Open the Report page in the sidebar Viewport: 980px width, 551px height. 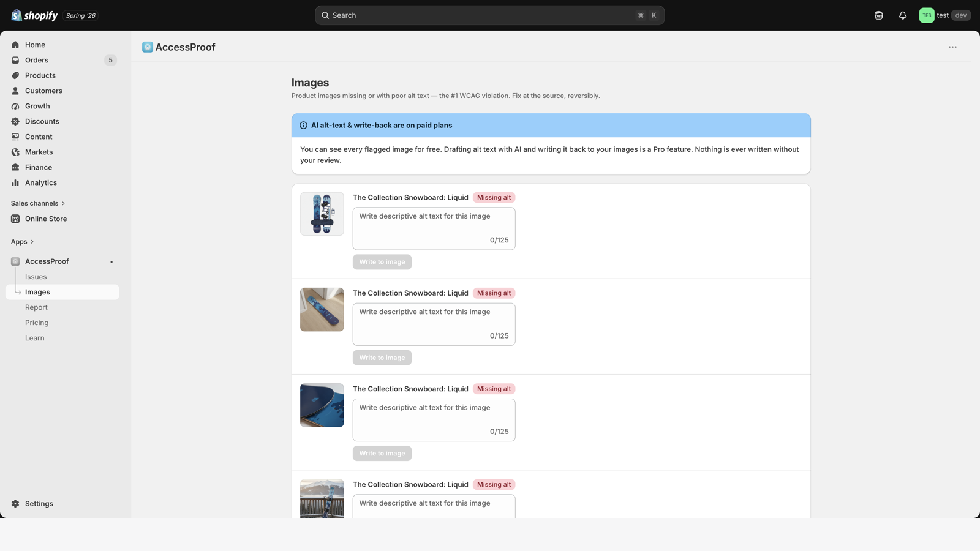click(x=36, y=307)
